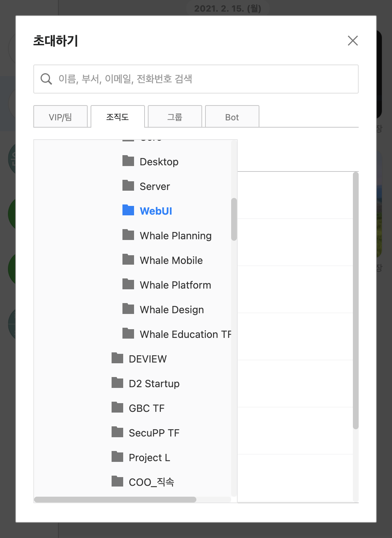Click the Desktop folder icon
The width and height of the screenshot is (392, 538).
pyautogui.click(x=128, y=161)
